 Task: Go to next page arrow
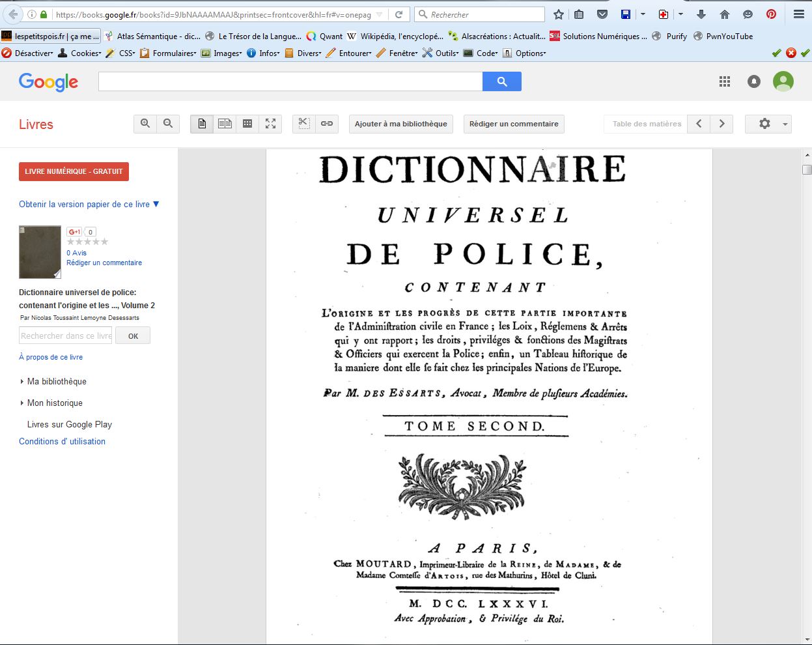721,124
